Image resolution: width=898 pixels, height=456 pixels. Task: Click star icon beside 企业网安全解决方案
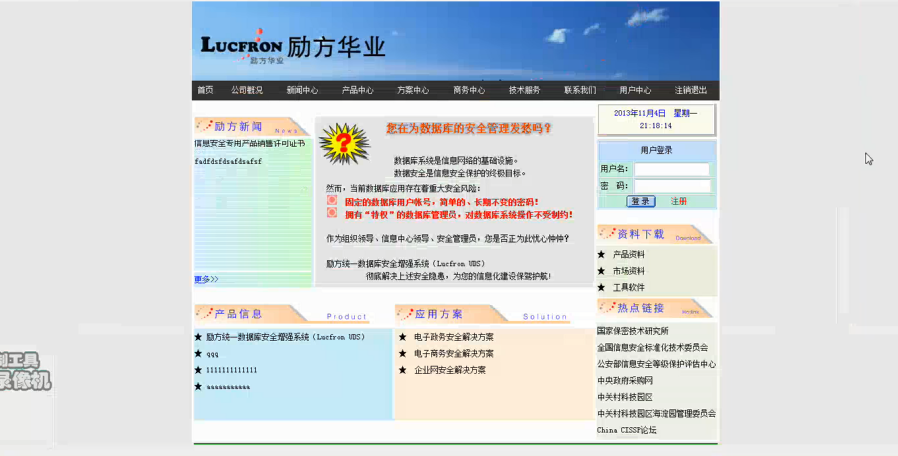pos(403,371)
